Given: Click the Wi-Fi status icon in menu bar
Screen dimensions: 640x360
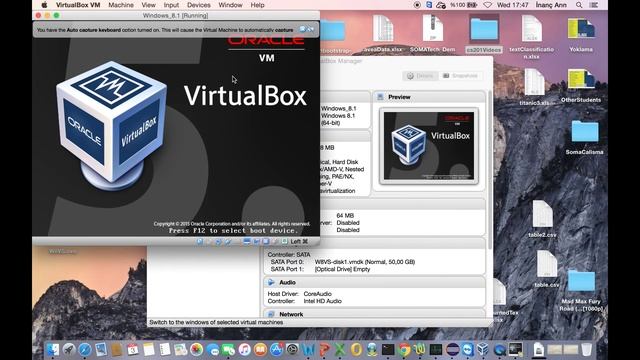Looking at the screenshot, I should (x=487, y=5).
